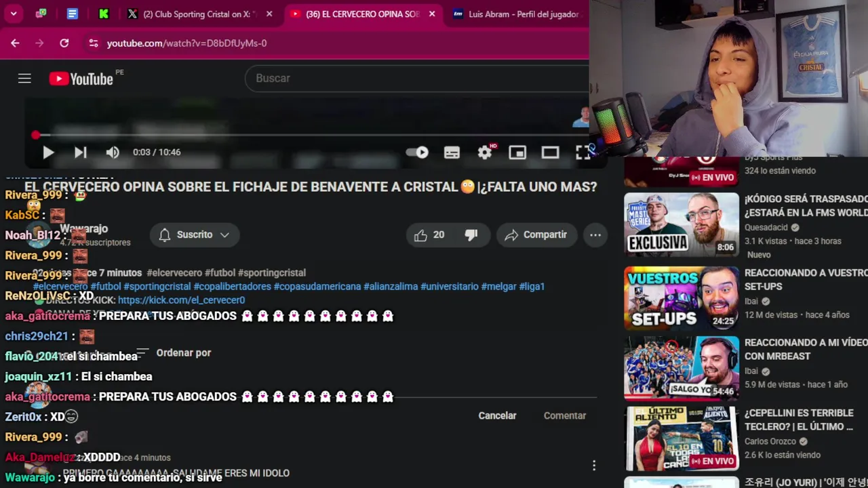
Task: Open player settings gear
Action: point(485,152)
